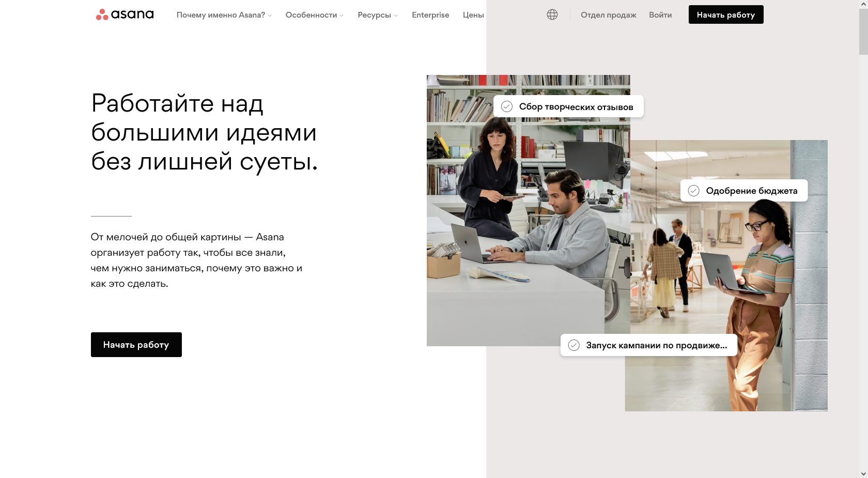This screenshot has height=478, width=868.
Task: Click the Asana logo
Action: 125,14
